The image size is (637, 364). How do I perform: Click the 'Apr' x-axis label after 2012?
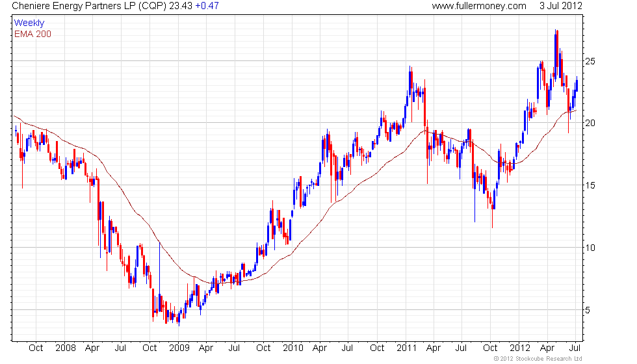point(547,348)
